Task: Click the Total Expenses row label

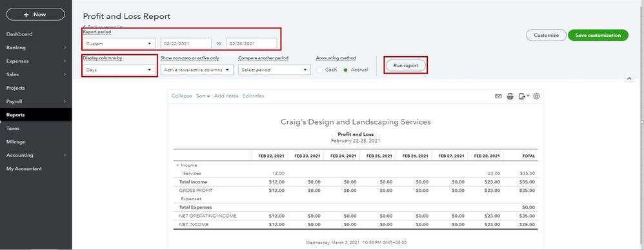Action: [x=196, y=207]
